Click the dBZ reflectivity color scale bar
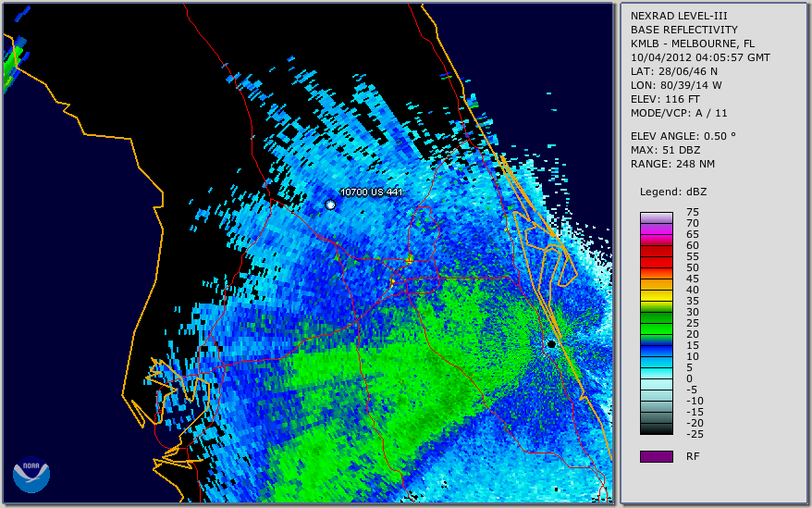The image size is (812, 508). [x=656, y=323]
